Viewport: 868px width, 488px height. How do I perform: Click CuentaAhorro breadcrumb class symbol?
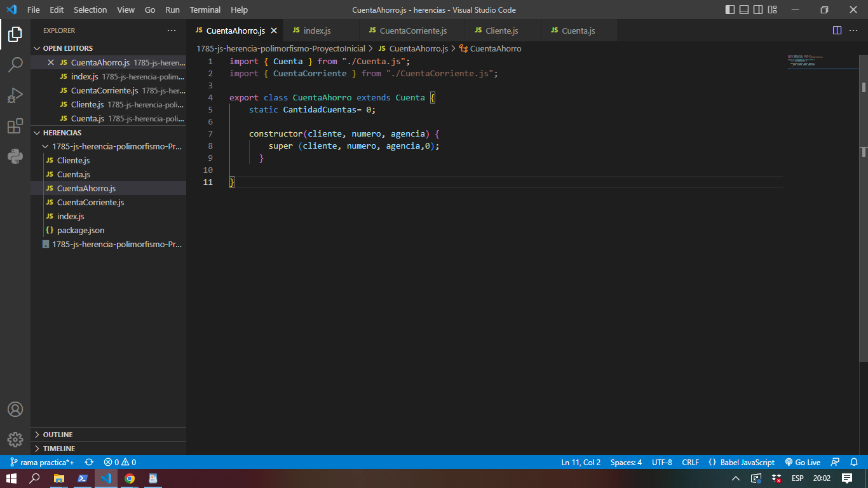(x=490, y=48)
